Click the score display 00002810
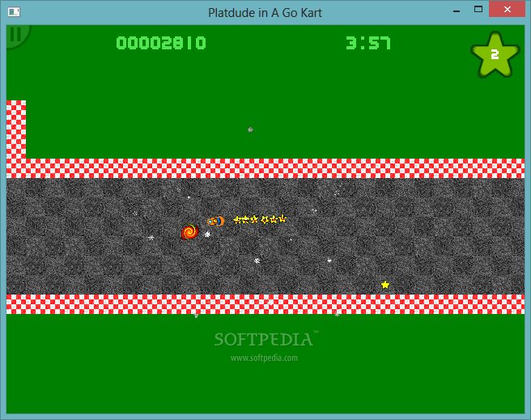The image size is (531, 420). coord(161,43)
